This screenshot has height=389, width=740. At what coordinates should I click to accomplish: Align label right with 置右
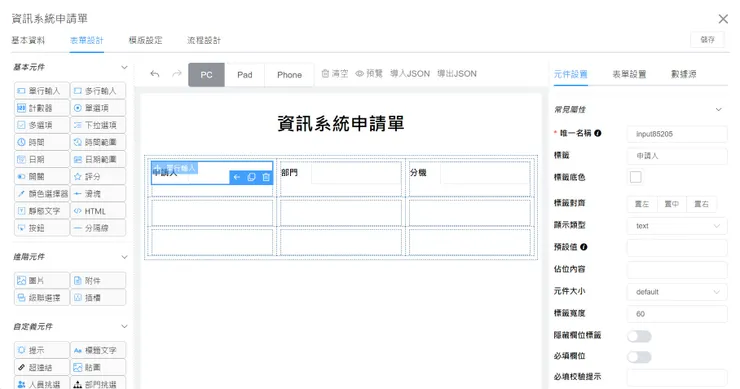pyautogui.click(x=701, y=204)
